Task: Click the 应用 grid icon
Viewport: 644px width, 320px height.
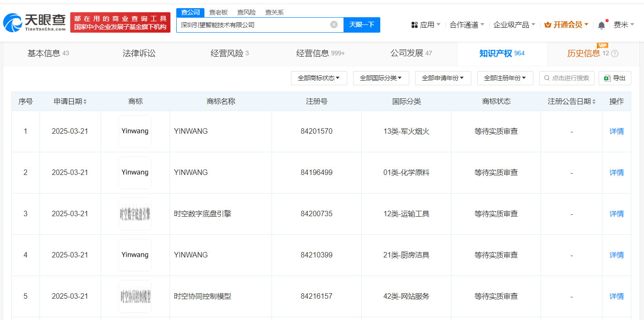Action: point(414,25)
